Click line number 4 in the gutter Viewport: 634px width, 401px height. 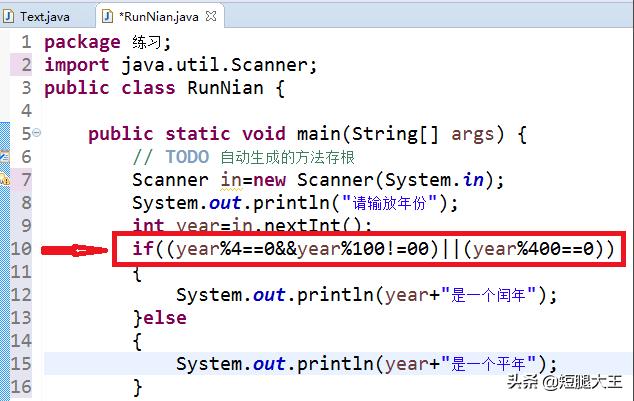(26, 111)
